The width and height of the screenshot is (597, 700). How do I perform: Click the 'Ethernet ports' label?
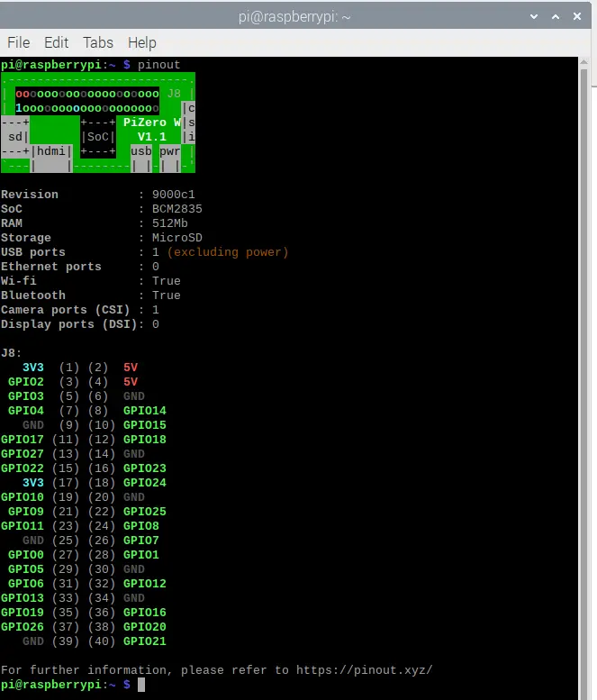(x=50, y=267)
